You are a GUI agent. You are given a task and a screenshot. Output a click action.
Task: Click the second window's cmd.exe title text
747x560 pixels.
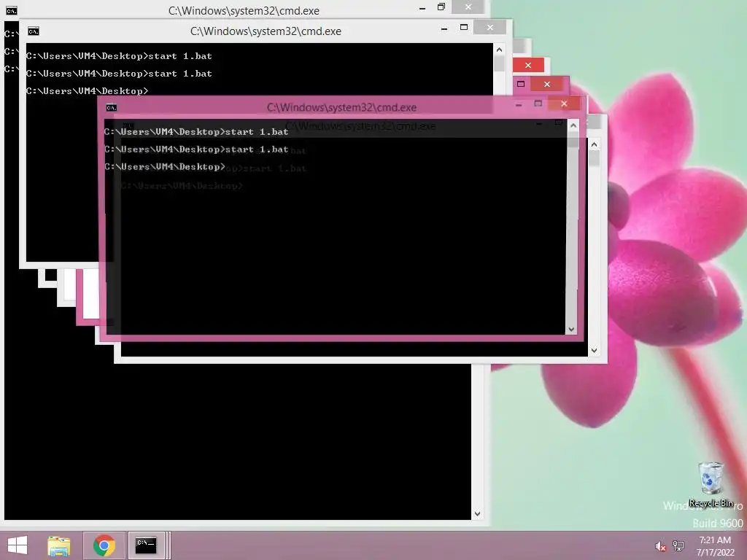click(266, 31)
